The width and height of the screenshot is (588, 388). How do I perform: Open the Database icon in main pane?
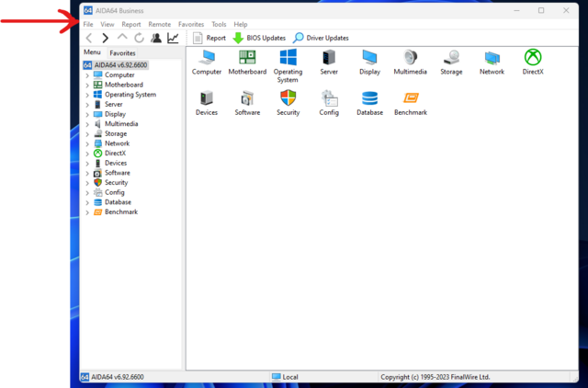[370, 99]
